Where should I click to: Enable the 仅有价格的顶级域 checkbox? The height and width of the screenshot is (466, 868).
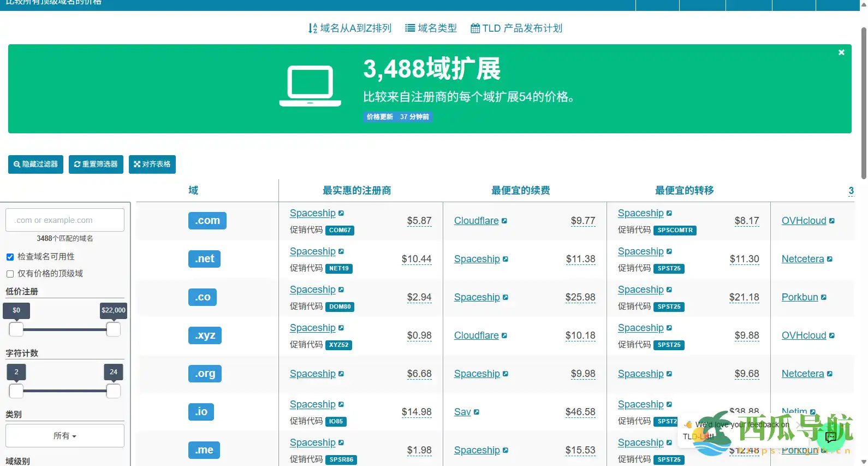[10, 274]
